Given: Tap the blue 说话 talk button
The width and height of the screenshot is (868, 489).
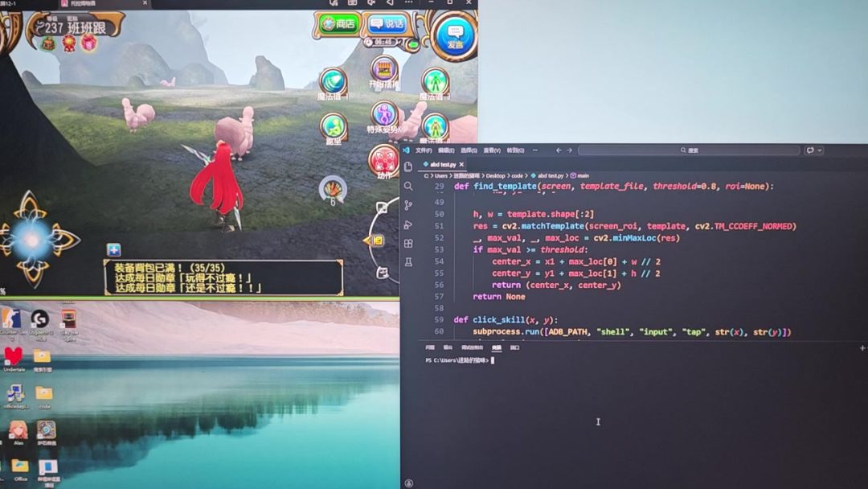Looking at the screenshot, I should pyautogui.click(x=387, y=23).
